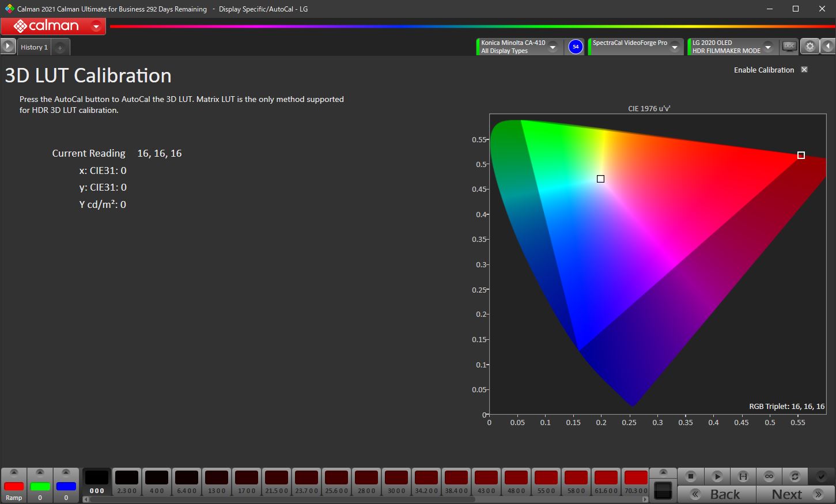Select the 13 0 0 swatch
Viewport: 836px width, 504px height.
[x=217, y=482]
